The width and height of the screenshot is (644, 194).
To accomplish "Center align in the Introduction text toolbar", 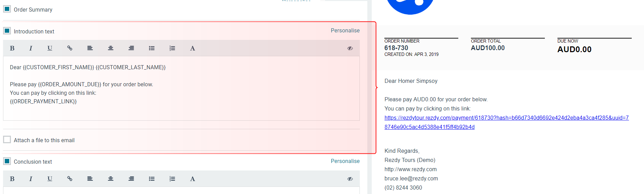I will tap(111, 48).
